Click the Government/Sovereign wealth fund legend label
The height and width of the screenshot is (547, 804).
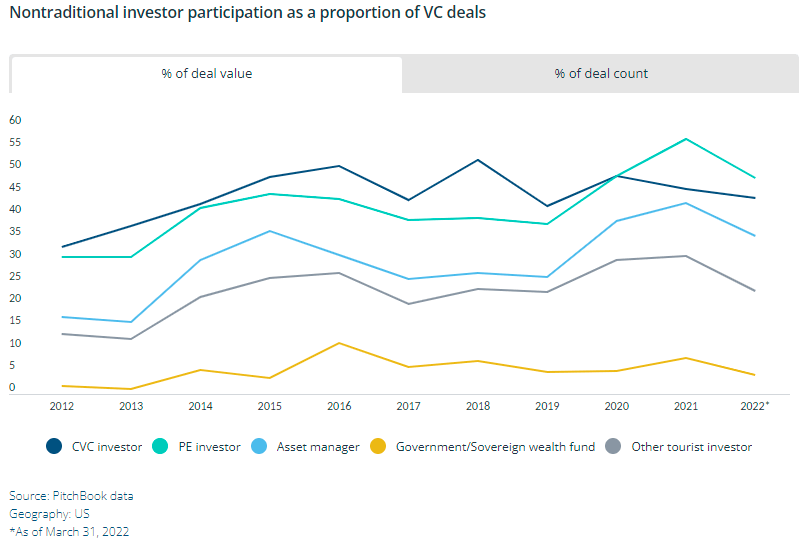[x=495, y=447]
